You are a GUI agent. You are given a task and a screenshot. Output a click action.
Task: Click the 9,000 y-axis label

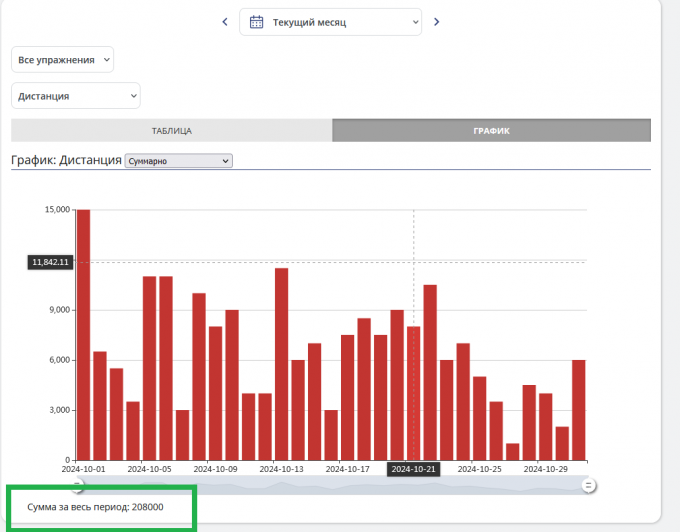click(x=59, y=310)
